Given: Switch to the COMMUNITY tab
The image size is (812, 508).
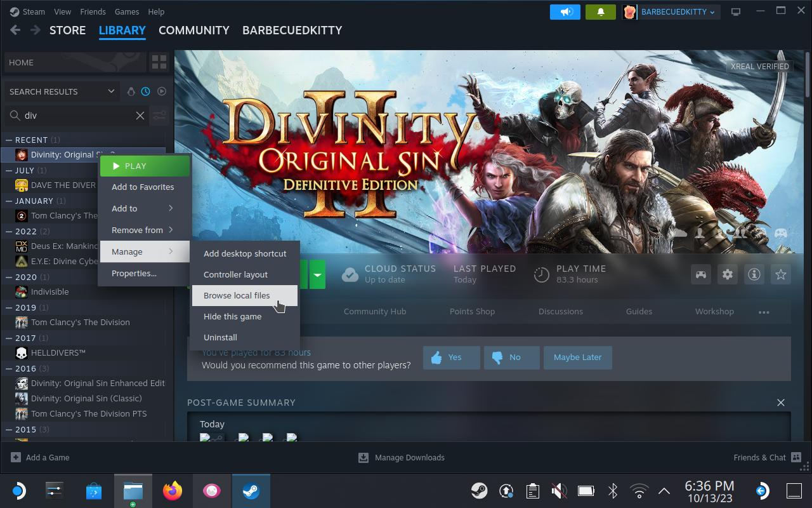Looking at the screenshot, I should [193, 30].
